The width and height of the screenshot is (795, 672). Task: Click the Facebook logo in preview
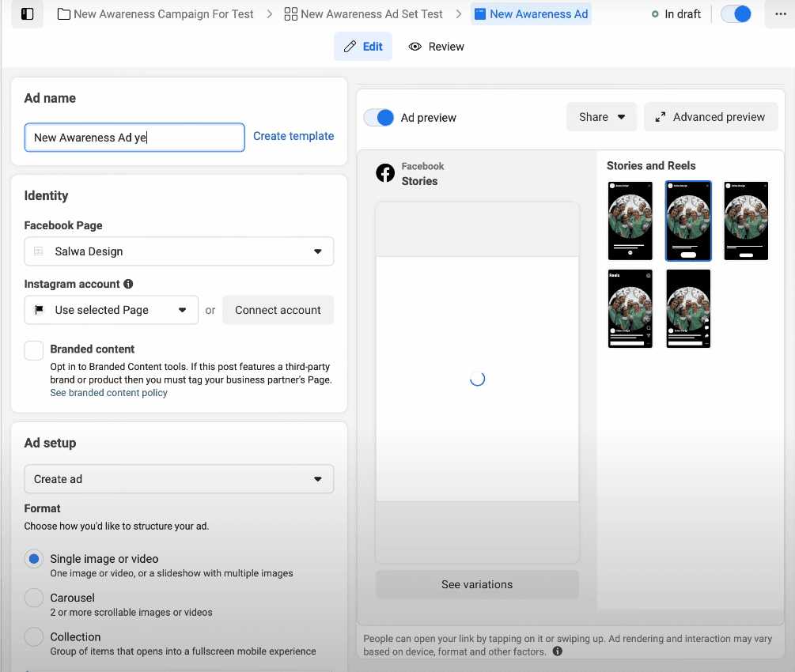click(x=385, y=173)
